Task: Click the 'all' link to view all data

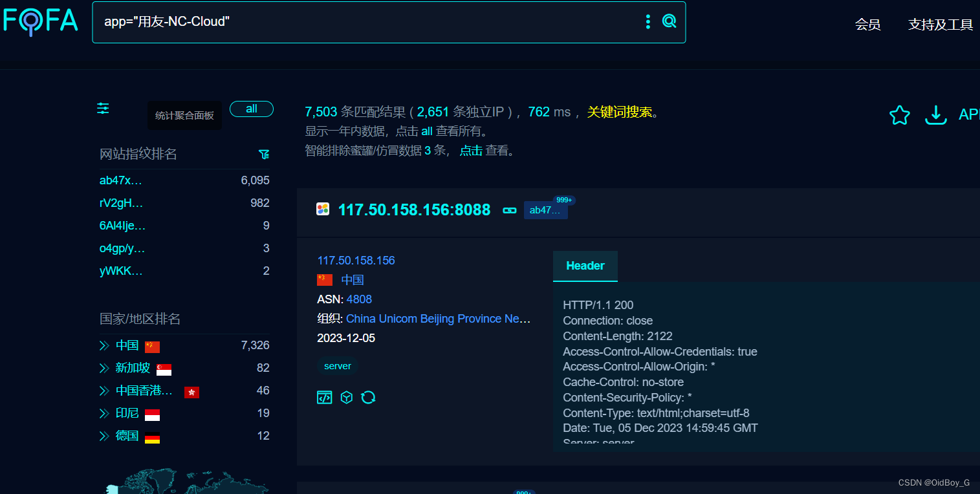Action: (x=427, y=131)
